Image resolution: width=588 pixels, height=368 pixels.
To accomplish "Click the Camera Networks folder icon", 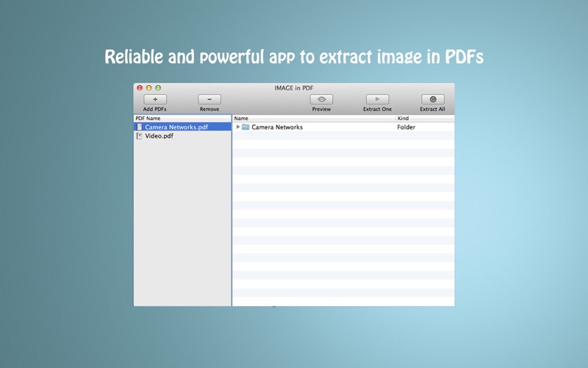I will [x=245, y=127].
